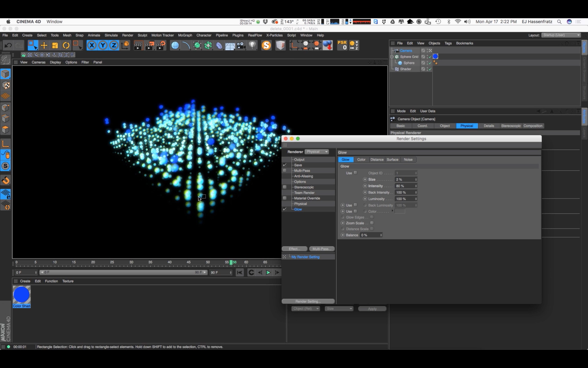
Task: Click the timeline frame 56 marker
Action: coord(231,262)
